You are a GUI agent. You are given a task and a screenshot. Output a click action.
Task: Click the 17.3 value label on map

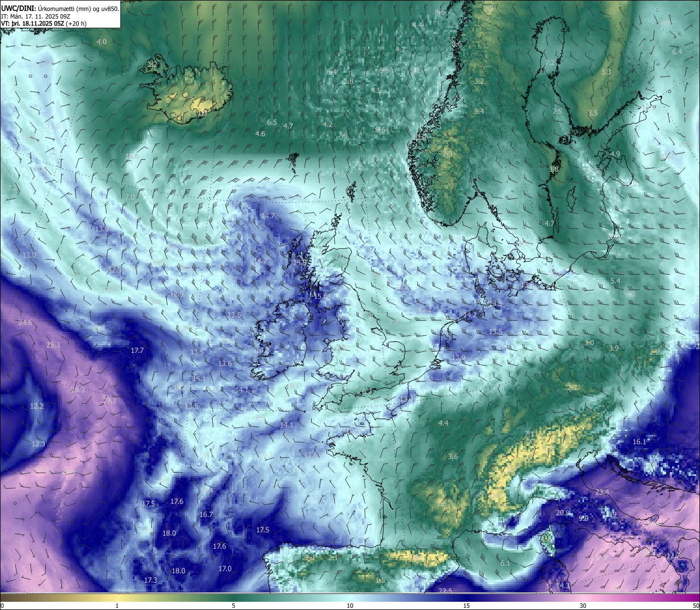click(x=150, y=580)
